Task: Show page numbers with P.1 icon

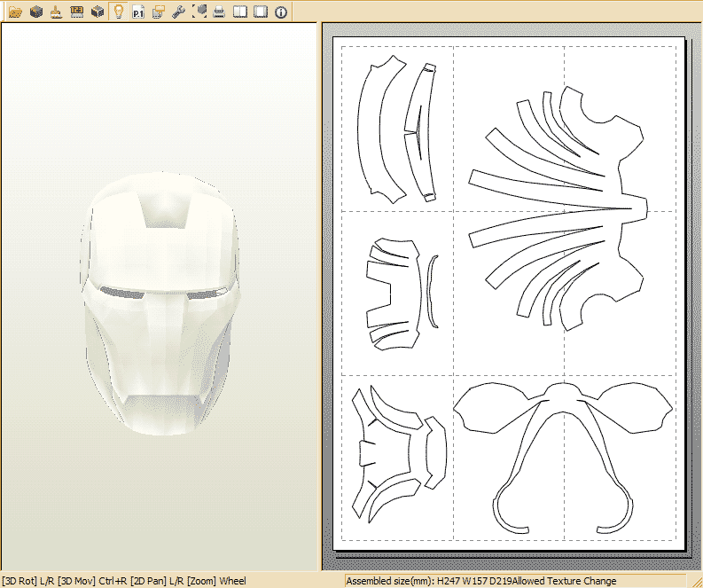Action: [138, 12]
